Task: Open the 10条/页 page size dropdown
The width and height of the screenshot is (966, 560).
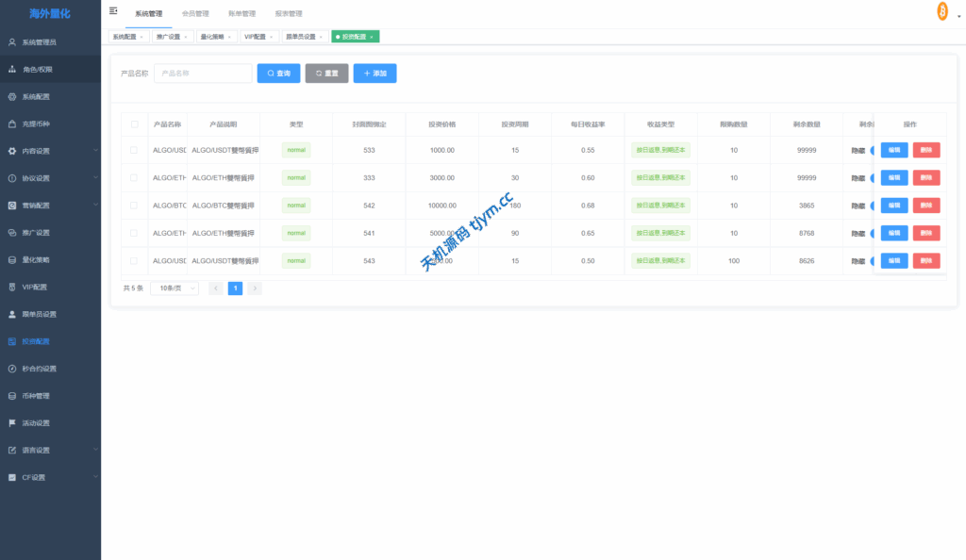Action: (175, 288)
